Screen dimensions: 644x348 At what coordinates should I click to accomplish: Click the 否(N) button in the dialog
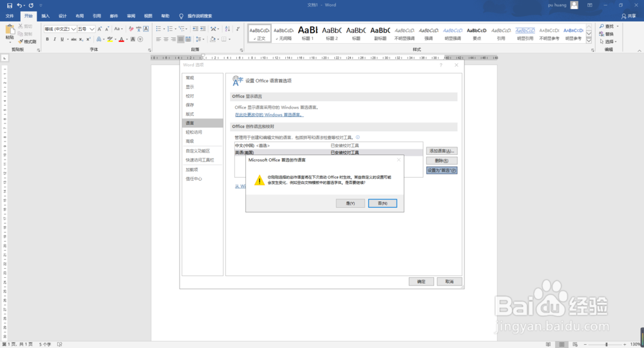point(383,203)
